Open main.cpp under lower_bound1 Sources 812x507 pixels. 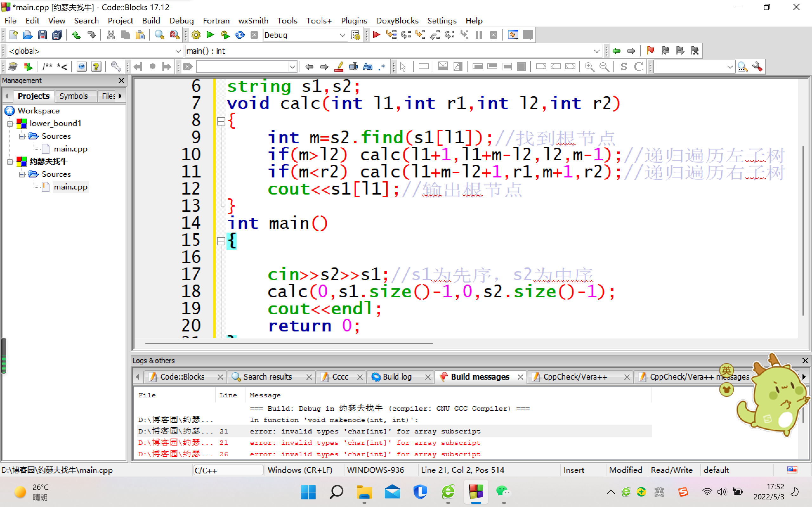pos(70,149)
